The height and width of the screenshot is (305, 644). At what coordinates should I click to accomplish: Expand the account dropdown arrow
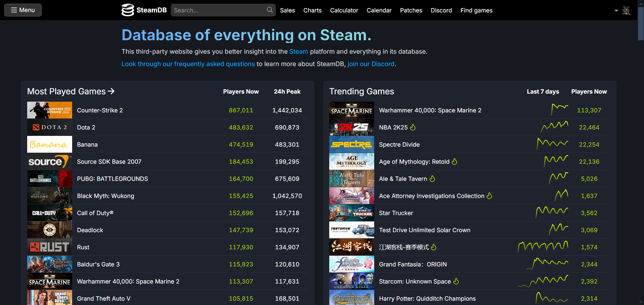(x=616, y=11)
